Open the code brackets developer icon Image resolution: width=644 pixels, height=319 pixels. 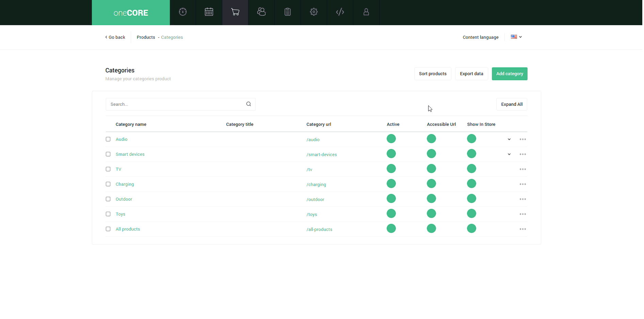pos(340,12)
